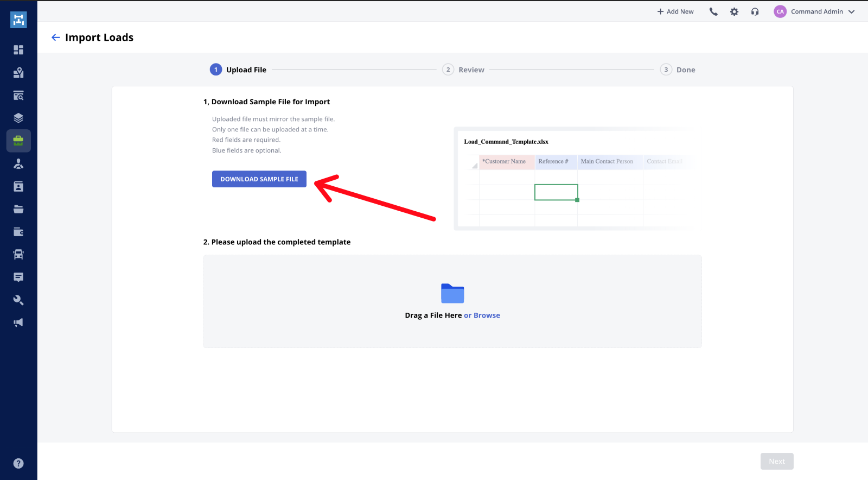Image resolution: width=868 pixels, height=480 pixels.
Task: Click the disabled Next button
Action: 777,462
